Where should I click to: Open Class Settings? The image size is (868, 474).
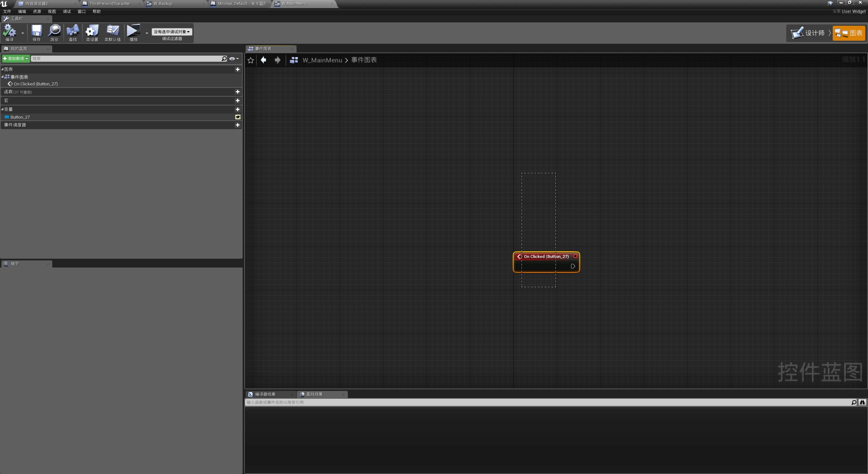coord(92,33)
